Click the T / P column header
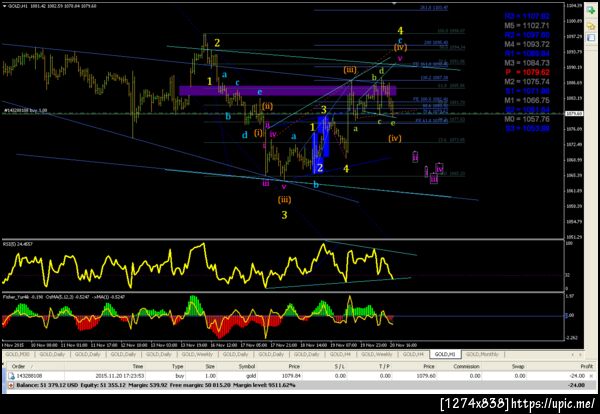This screenshot has width=600, height=414. [x=384, y=367]
